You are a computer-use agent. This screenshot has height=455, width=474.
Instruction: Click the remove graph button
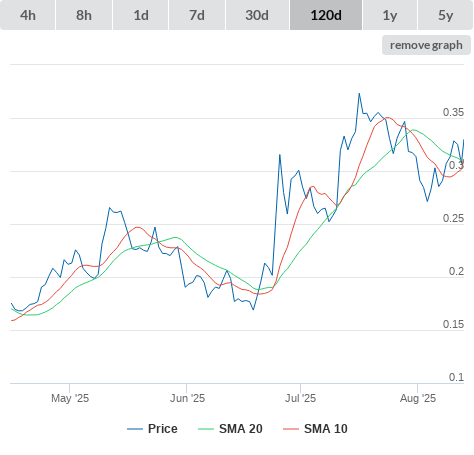pos(426,45)
